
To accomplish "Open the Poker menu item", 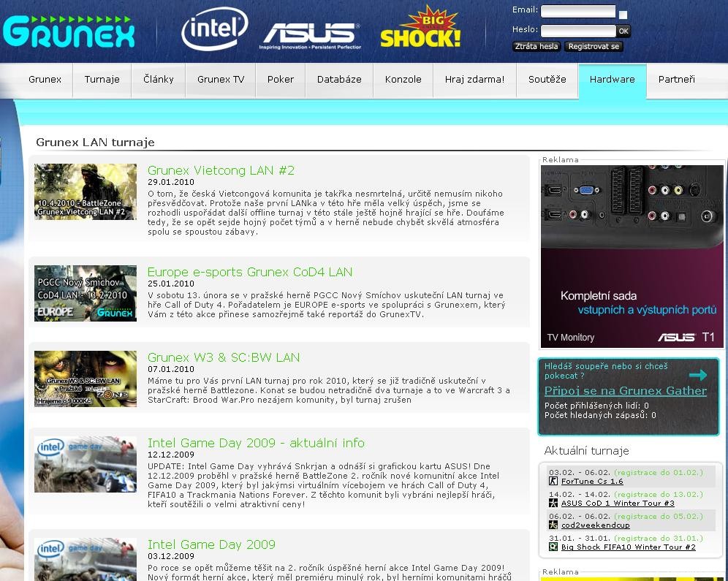I will (x=281, y=80).
